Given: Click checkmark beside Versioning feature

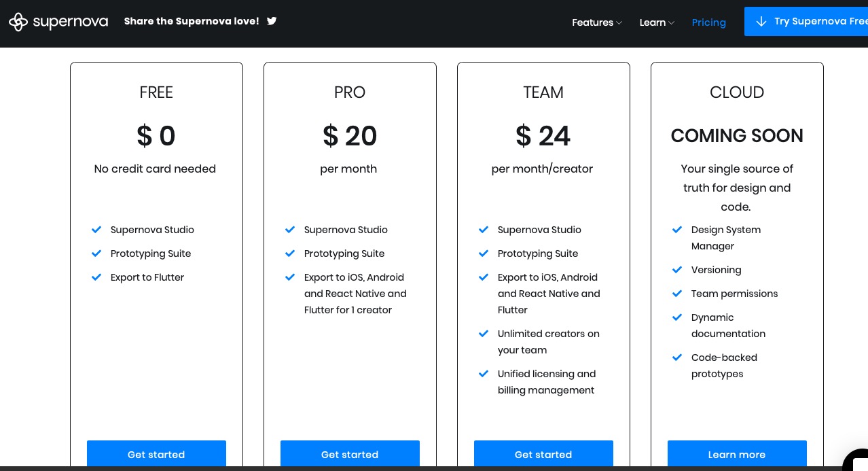Looking at the screenshot, I should point(677,270).
